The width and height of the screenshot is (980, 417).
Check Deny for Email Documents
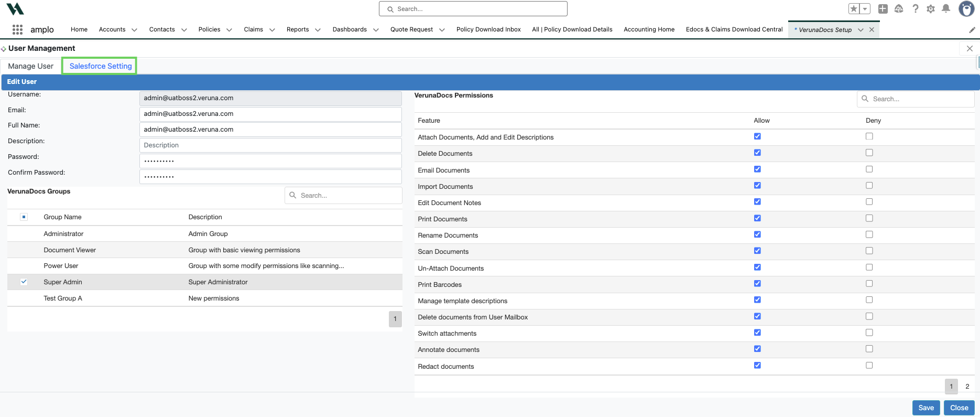869,169
